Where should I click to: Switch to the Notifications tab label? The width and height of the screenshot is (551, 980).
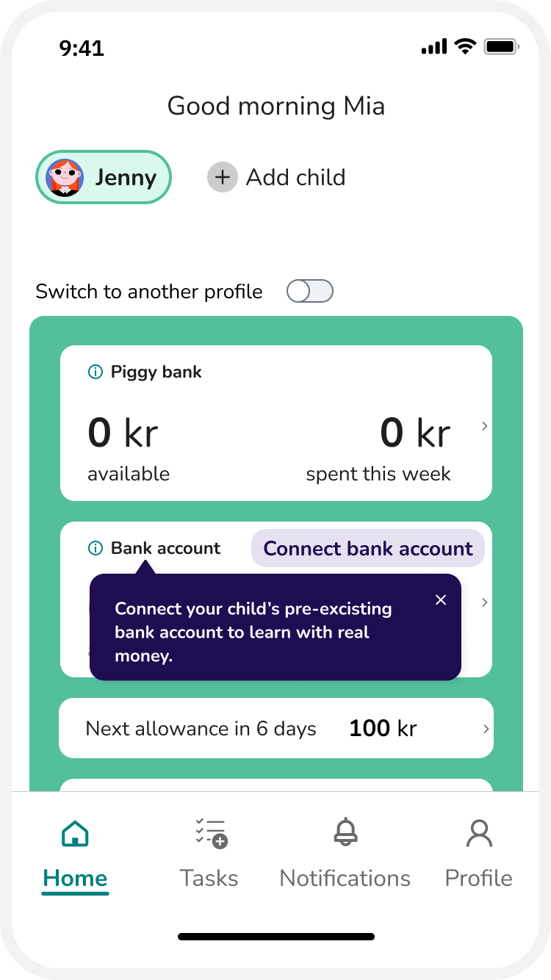click(x=345, y=878)
